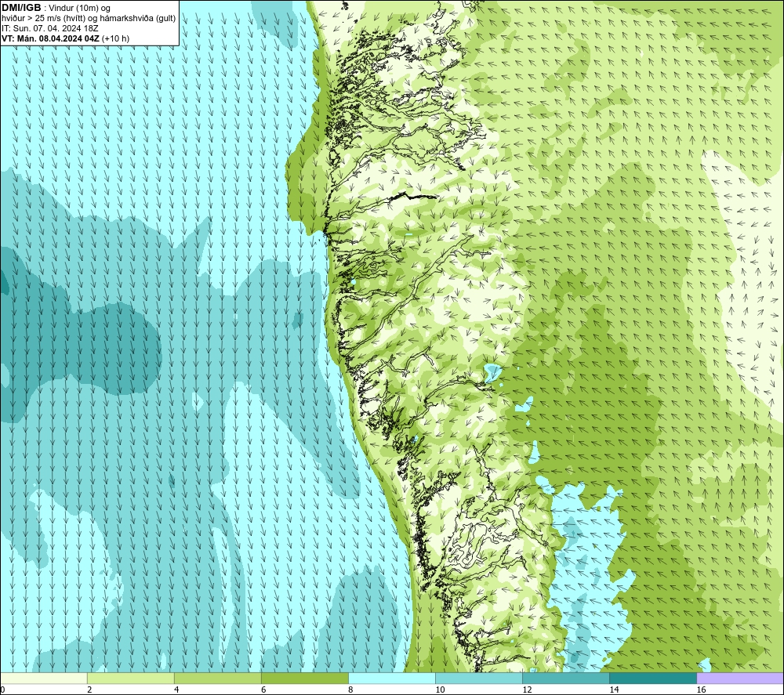Click the legend label '12'

pos(527,690)
